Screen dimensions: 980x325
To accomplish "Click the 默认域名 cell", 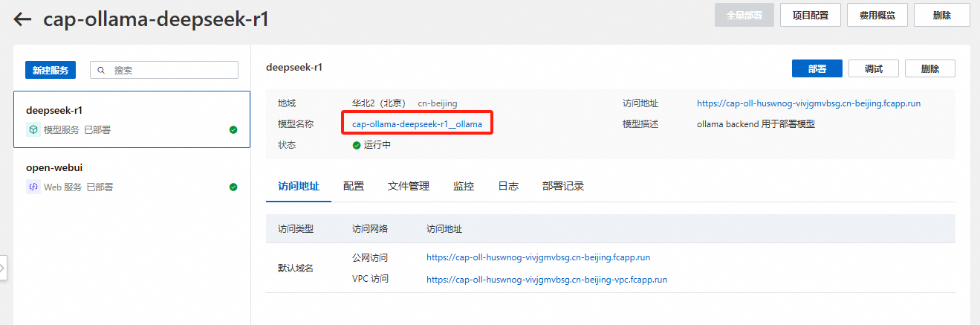I will tap(296, 268).
